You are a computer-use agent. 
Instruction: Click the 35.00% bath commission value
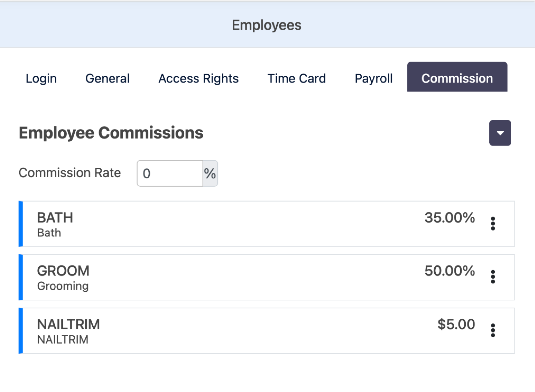click(449, 218)
